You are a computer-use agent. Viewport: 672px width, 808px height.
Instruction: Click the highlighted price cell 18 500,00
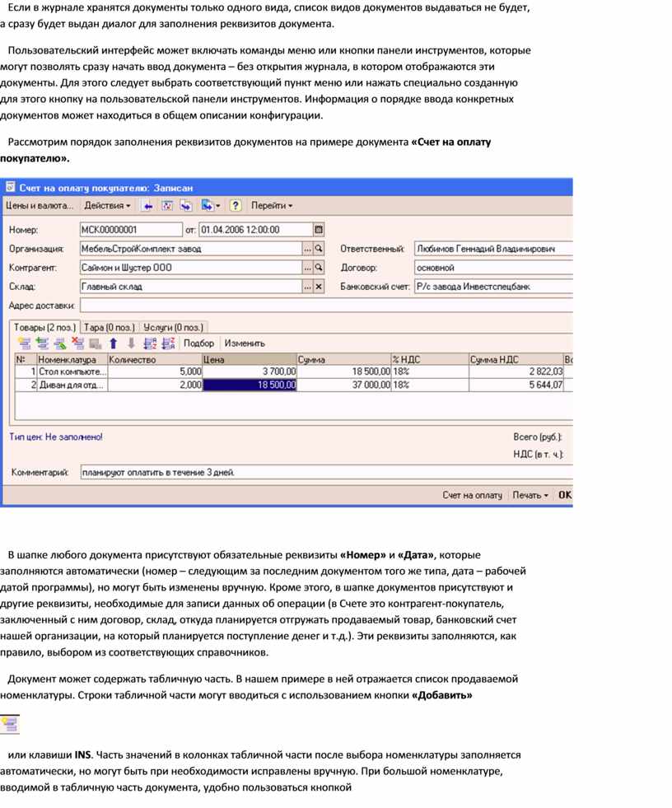pos(250,385)
